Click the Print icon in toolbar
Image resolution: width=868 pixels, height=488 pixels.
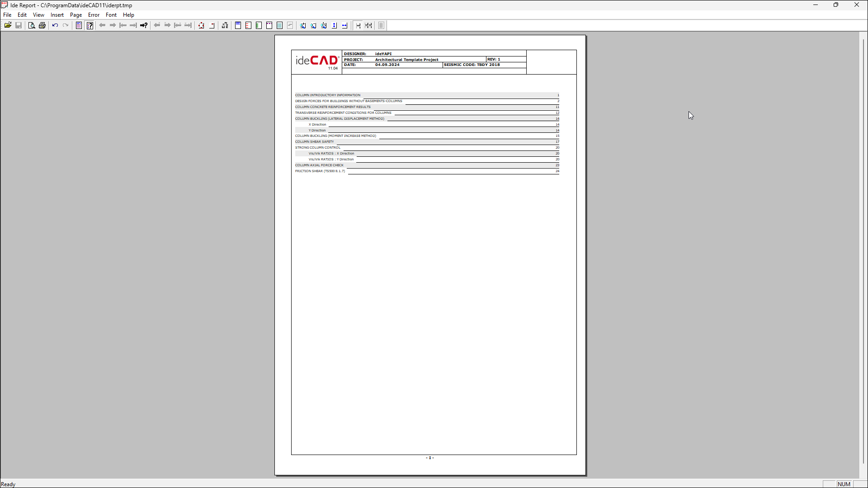(42, 25)
